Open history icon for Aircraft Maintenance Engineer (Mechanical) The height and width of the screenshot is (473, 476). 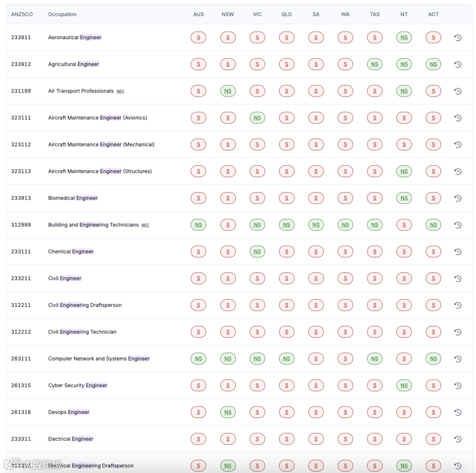click(x=458, y=145)
